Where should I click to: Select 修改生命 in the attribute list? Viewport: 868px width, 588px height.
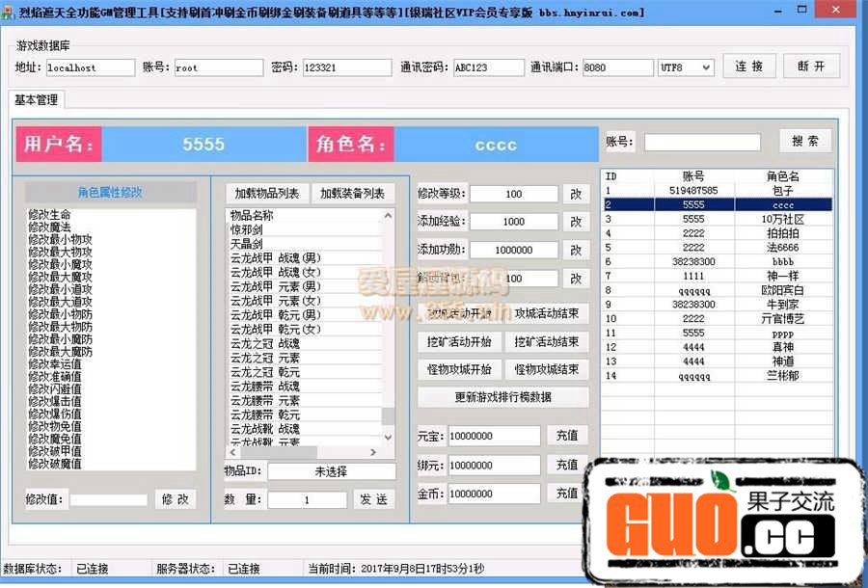[x=49, y=214]
